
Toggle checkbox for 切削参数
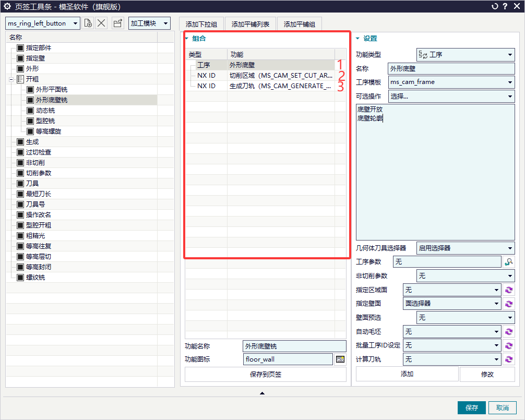(x=20, y=173)
